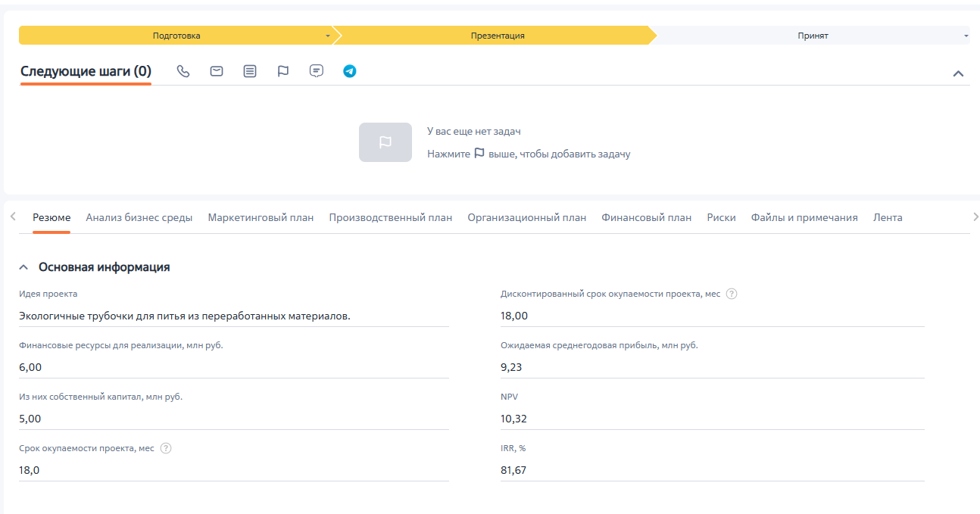Edit среднегодовая прибыль field value 9,23
The width and height of the screenshot is (980, 514).
pos(713,368)
